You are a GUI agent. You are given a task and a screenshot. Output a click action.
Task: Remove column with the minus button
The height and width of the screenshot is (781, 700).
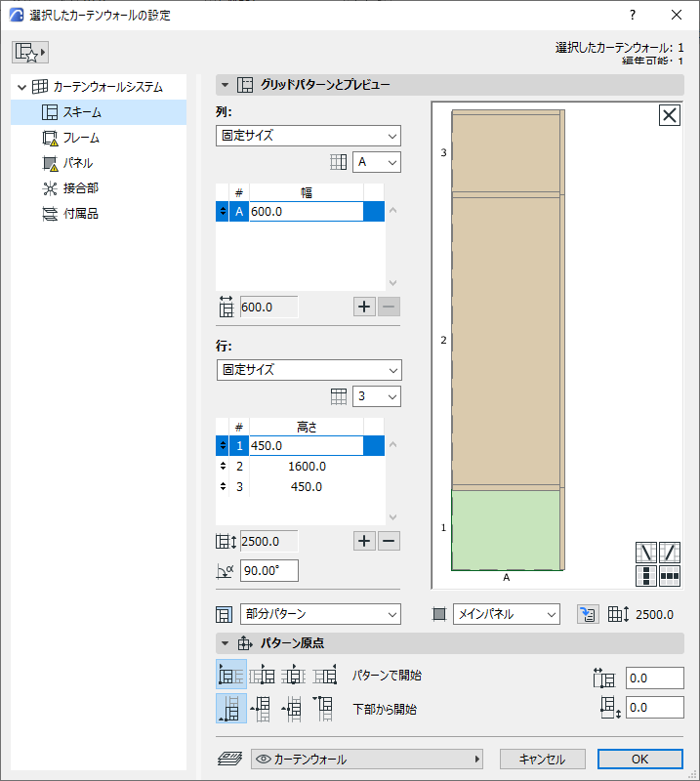390,307
